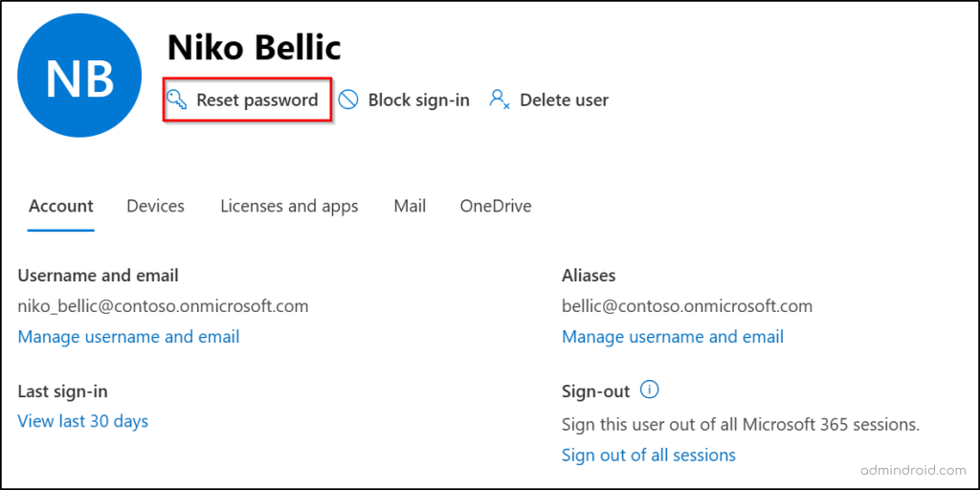Click the Reset password button label
The height and width of the screenshot is (490, 980).
(256, 100)
